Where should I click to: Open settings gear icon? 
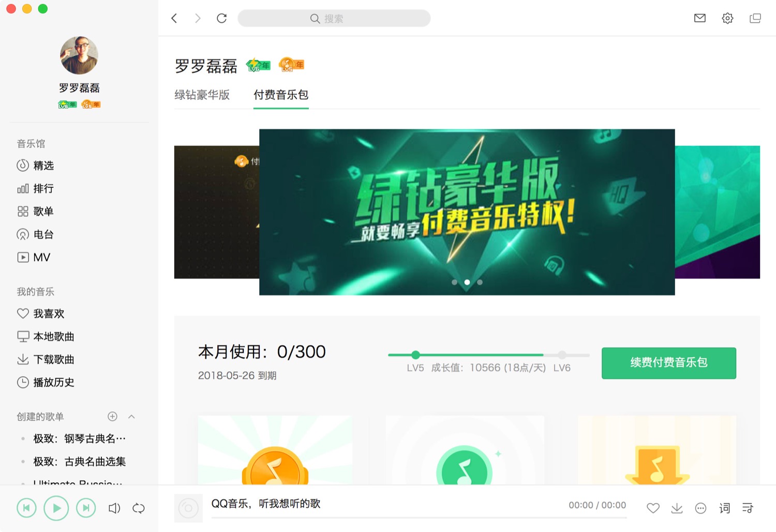[727, 18]
